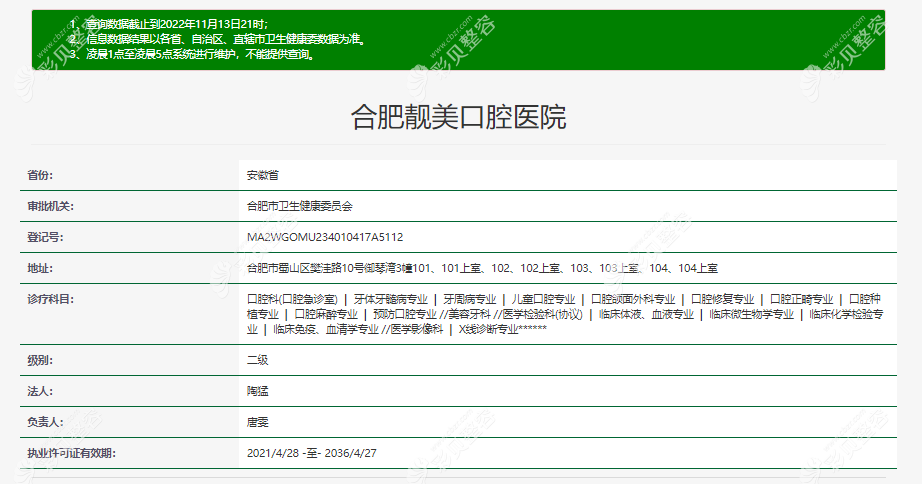Image resolution: width=922 pixels, height=484 pixels.
Task: Click the 法人 label
Action: [40, 391]
